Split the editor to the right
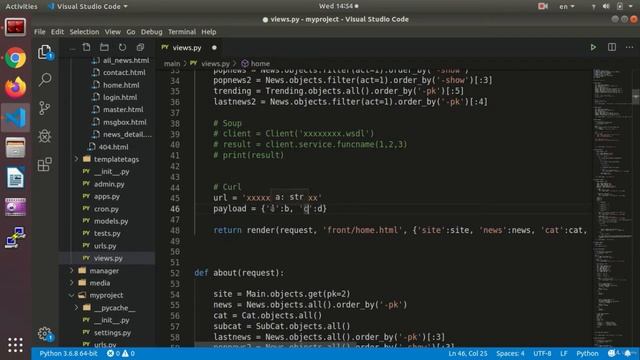The image size is (640, 360). point(612,47)
